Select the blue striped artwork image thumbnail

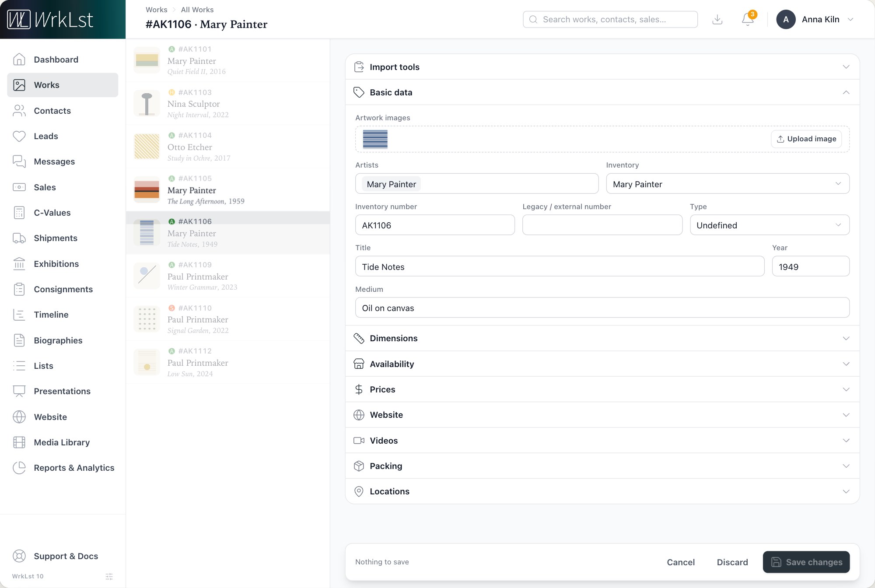pos(375,139)
